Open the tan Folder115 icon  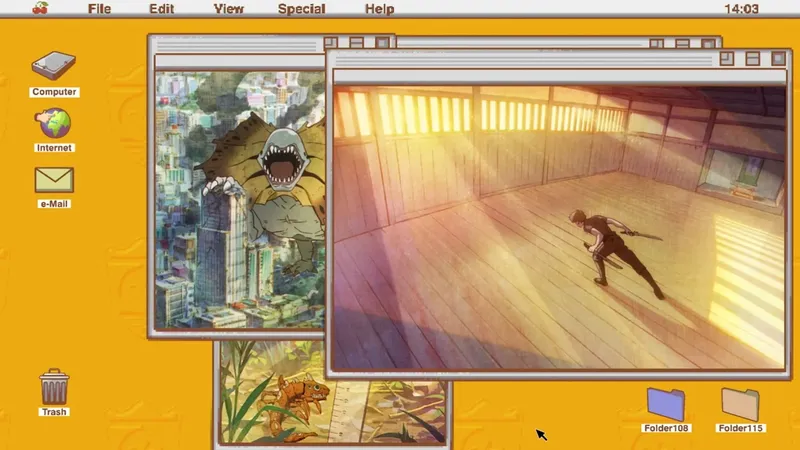click(x=740, y=404)
